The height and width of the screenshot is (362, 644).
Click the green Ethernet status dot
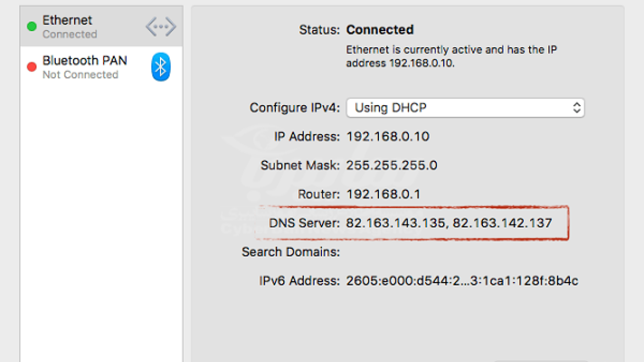coord(32,27)
